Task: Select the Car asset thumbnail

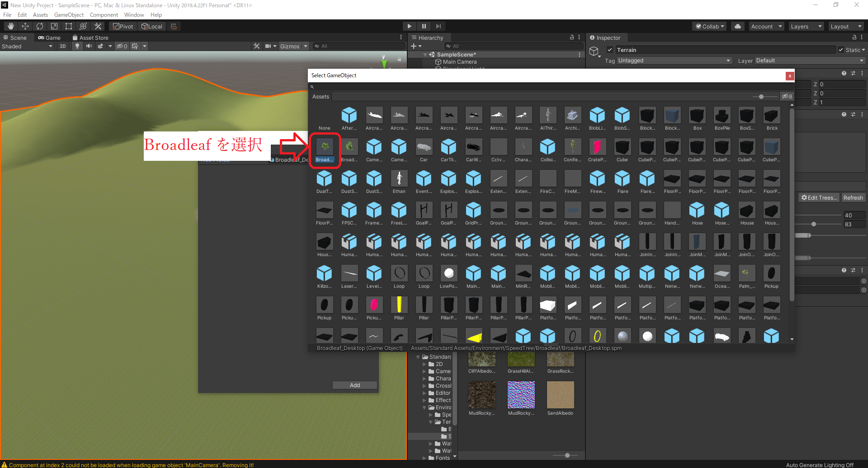Action: [424, 150]
